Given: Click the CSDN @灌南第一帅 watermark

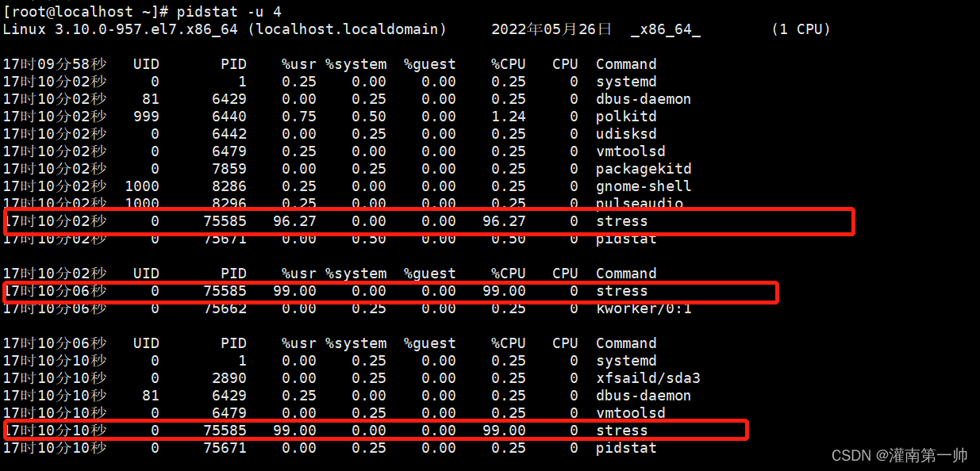Looking at the screenshot, I should tap(901, 455).
